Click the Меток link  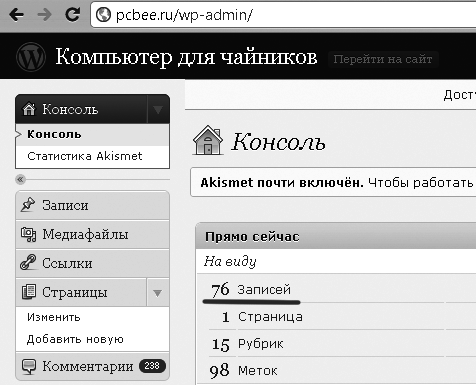click(258, 371)
